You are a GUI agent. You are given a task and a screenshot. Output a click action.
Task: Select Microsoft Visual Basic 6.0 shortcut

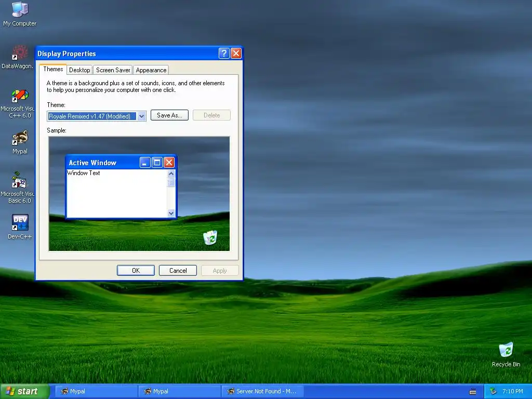pyautogui.click(x=18, y=187)
